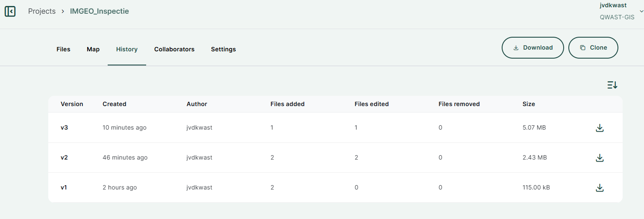Download version v3 using row icon

coord(600,128)
